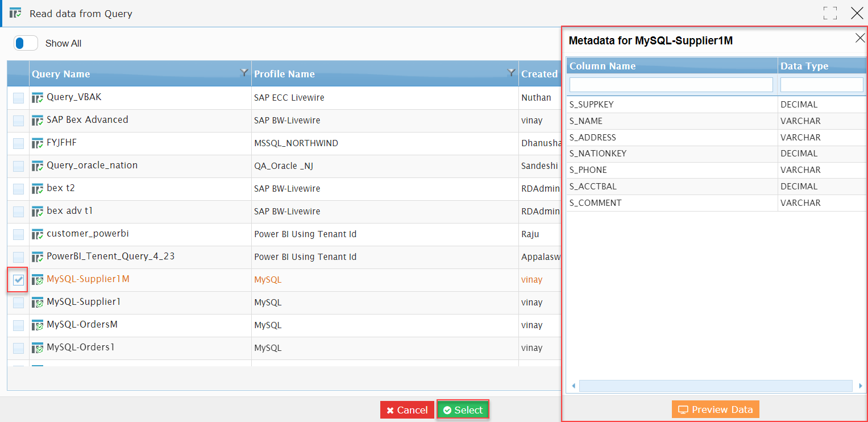Click the query icon beside MySQL-Orders1
This screenshot has height=422, width=868.
[x=38, y=348]
